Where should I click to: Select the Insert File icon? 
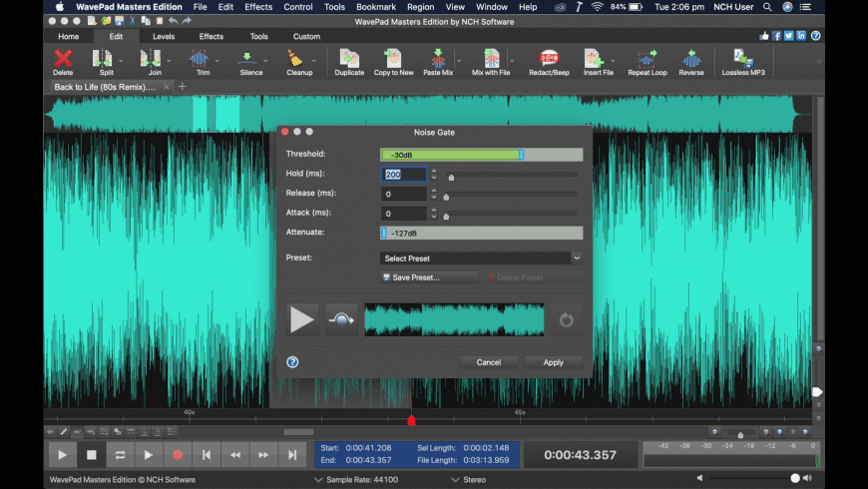click(598, 62)
